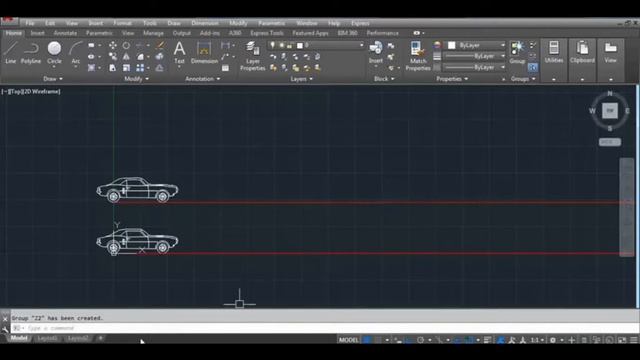The image size is (640, 360).
Task: Expand the Block panel dropdown
Action: click(x=384, y=79)
